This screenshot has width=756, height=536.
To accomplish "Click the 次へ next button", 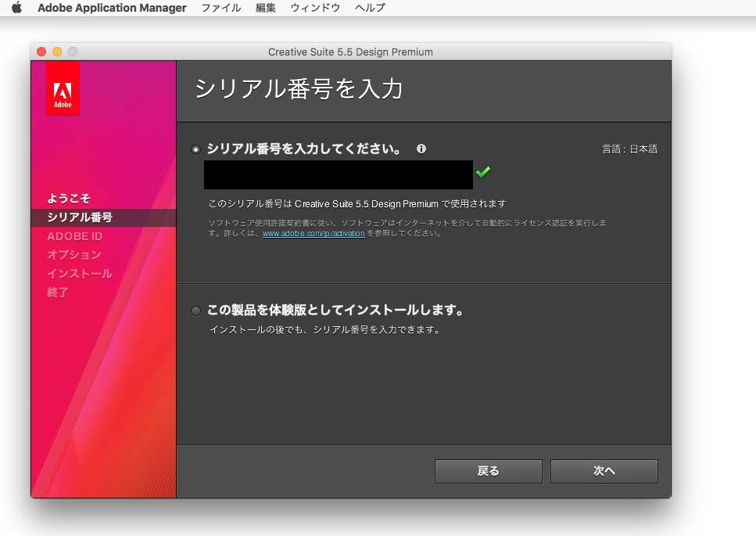I will (604, 471).
